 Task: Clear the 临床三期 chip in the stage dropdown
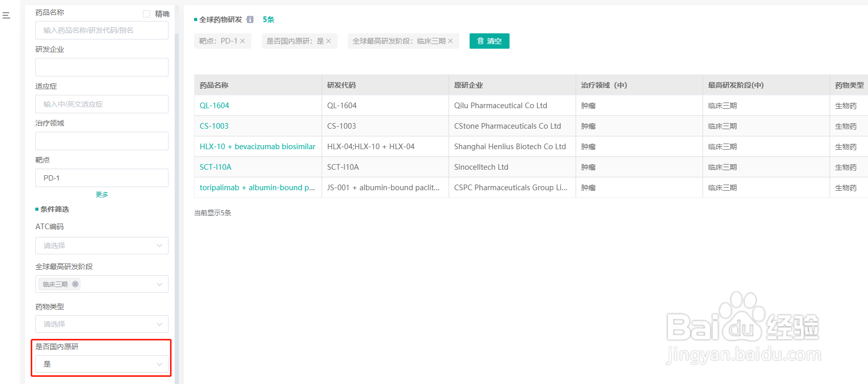(x=75, y=284)
